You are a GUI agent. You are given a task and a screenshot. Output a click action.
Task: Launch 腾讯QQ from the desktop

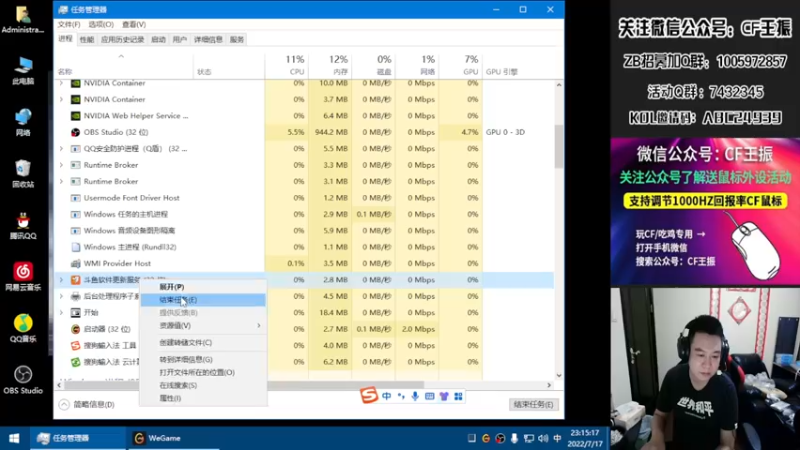click(x=23, y=225)
